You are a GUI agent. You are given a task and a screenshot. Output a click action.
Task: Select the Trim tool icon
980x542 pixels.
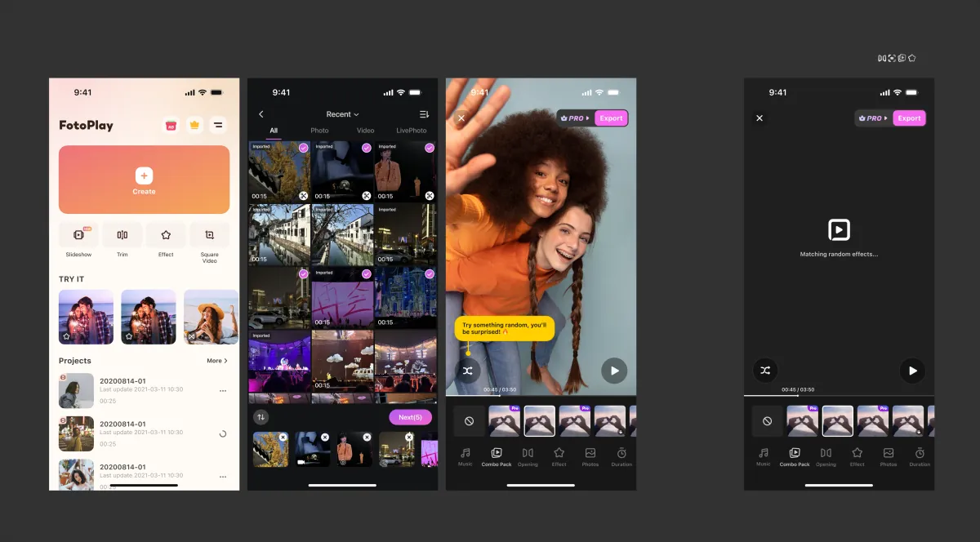pyautogui.click(x=122, y=235)
